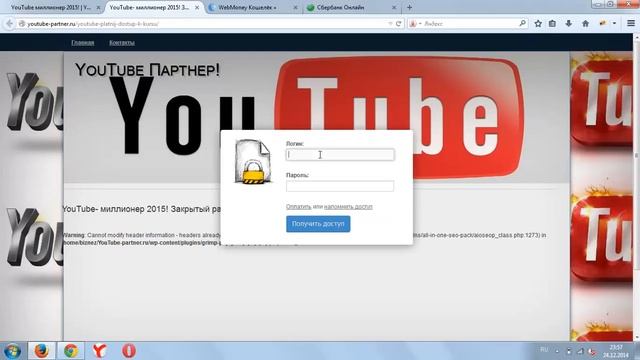Image resolution: width=640 pixels, height=360 pixels.
Task: Open the Главная link
Action: pos(83,42)
